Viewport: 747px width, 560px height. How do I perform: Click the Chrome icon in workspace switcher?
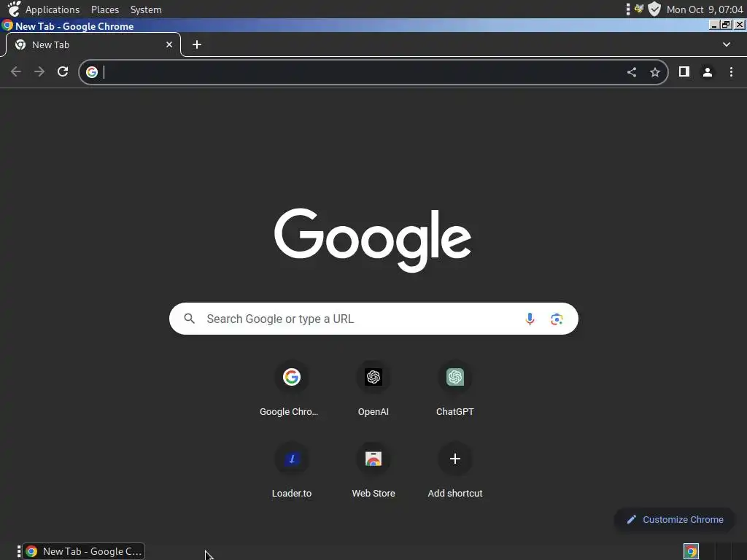tap(691, 551)
